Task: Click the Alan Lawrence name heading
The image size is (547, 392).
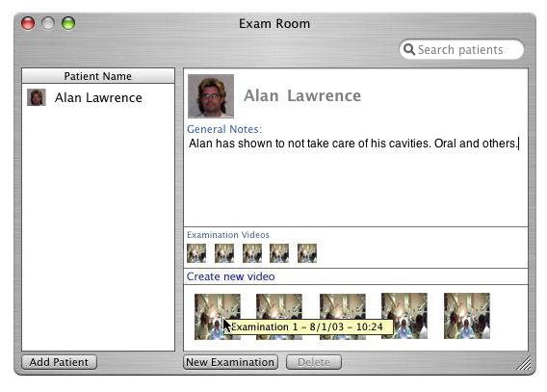Action: [302, 95]
